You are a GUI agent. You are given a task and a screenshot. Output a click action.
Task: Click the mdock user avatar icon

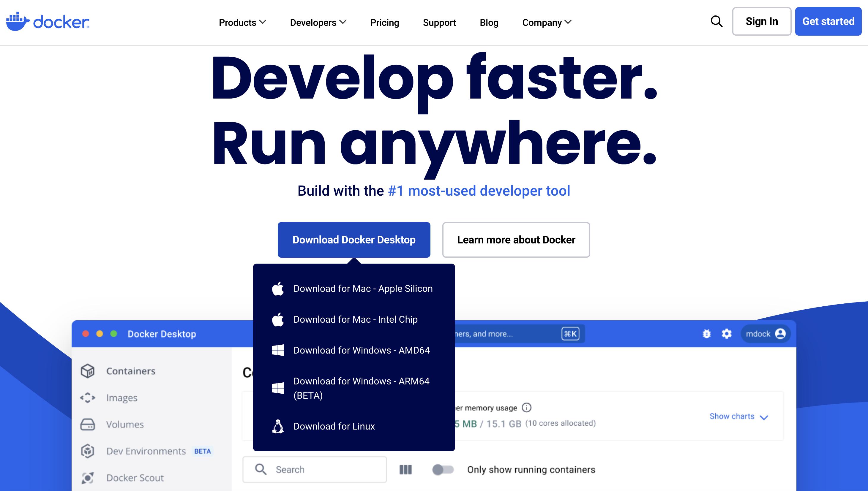(780, 334)
